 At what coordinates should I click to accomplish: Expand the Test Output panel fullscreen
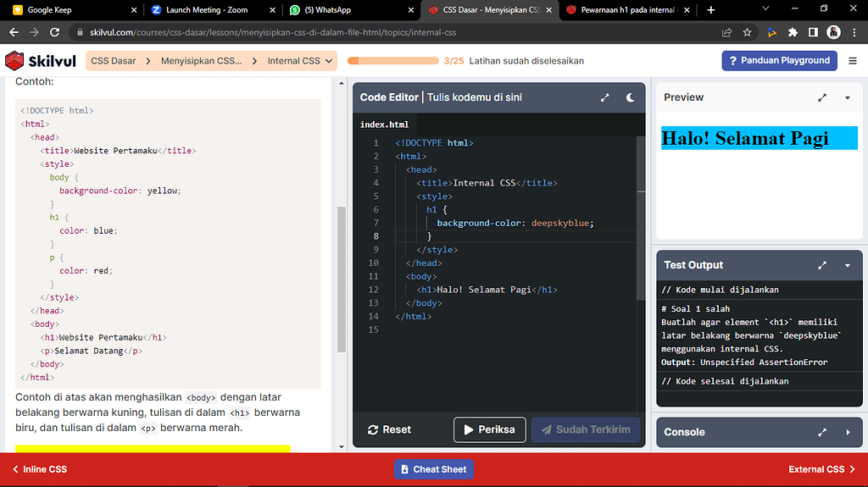[822, 265]
